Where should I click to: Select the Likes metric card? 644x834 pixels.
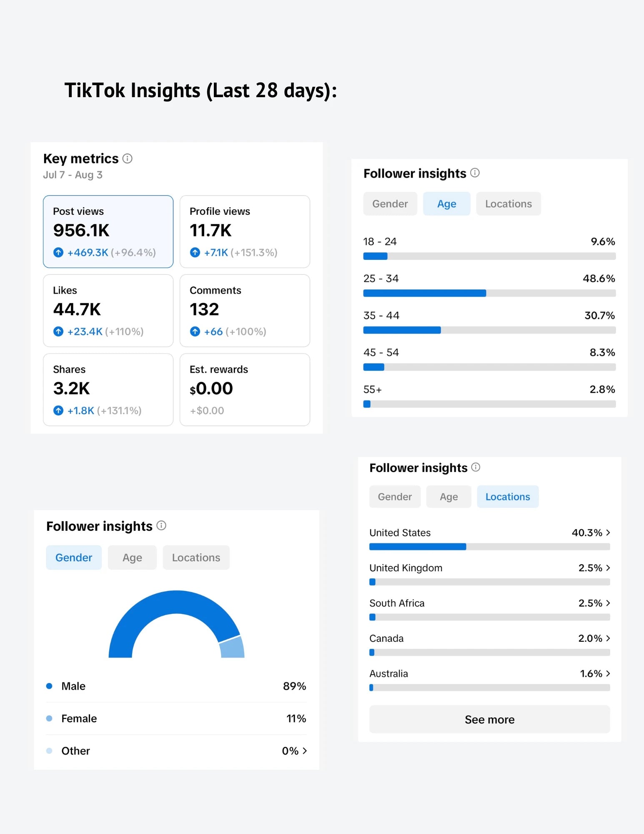tap(108, 311)
